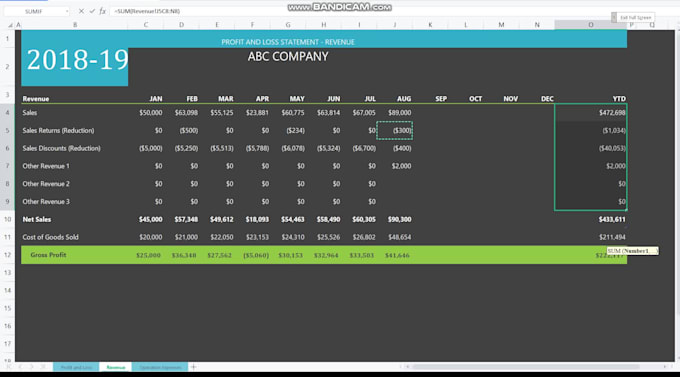Open the Operating Expenses sheet tab
Screen dimensions: 680x377
tap(160, 367)
